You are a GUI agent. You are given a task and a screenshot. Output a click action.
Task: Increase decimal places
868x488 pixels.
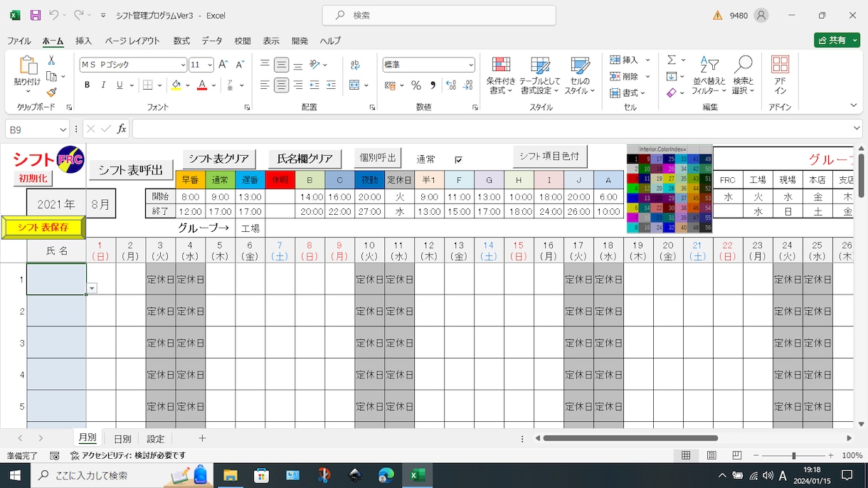pyautogui.click(x=450, y=85)
